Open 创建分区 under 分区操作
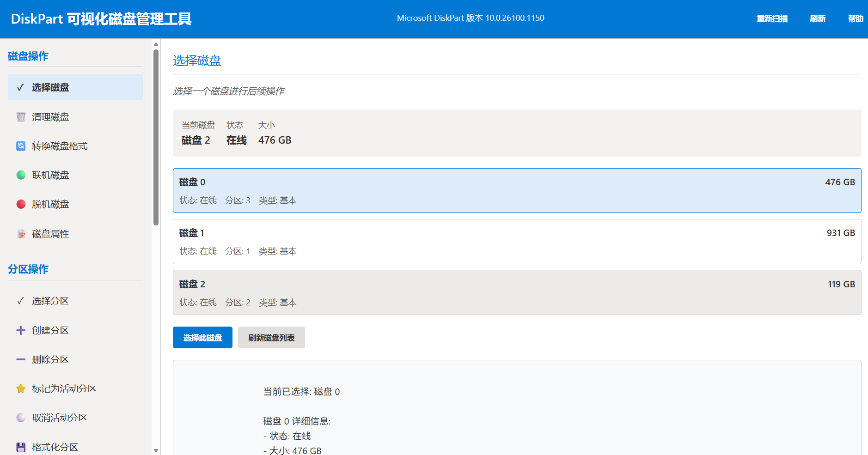 pos(75,330)
